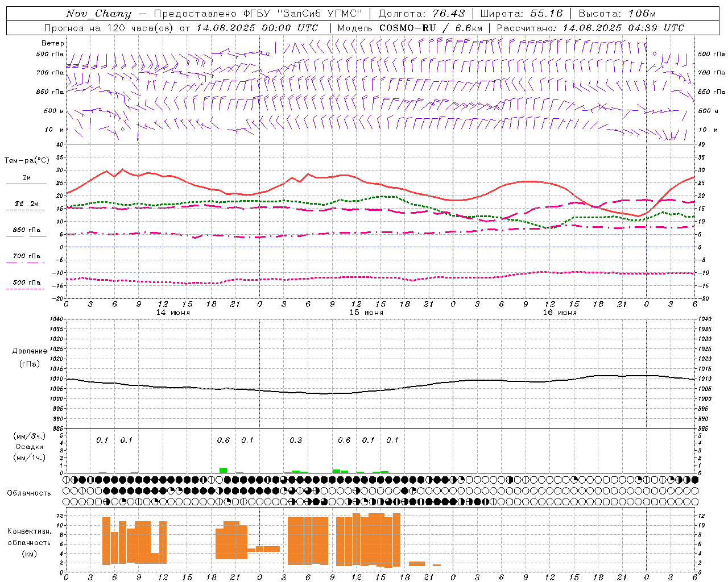Click the 16 июня date label

(x=560, y=313)
